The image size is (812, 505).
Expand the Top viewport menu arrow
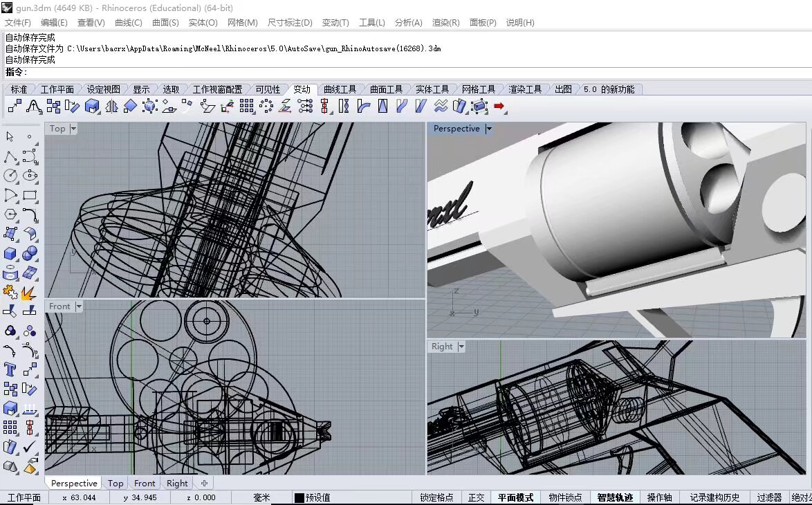pos(73,129)
